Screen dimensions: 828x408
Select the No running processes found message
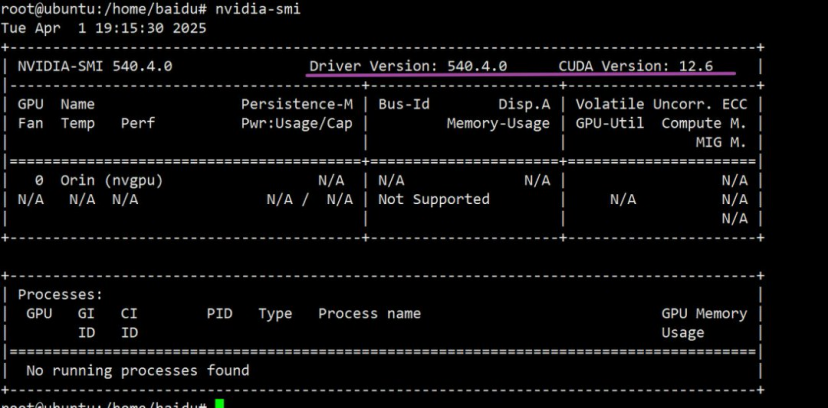click(138, 371)
